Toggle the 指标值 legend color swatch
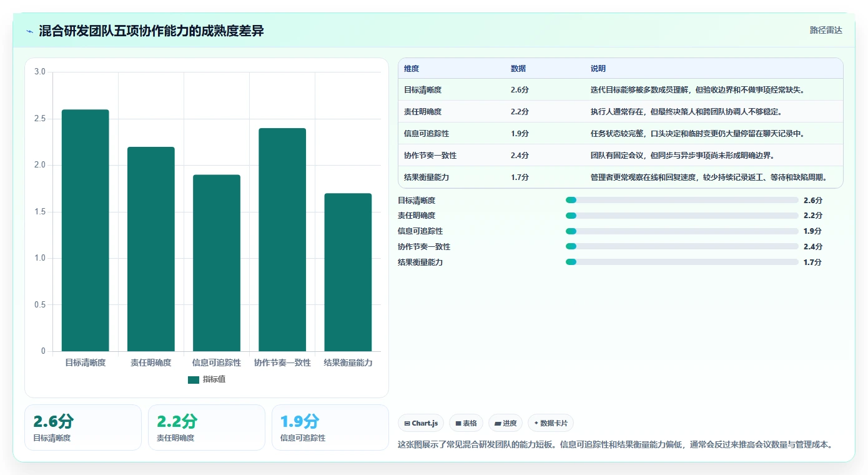Viewport: 868px width, 475px height. [194, 379]
